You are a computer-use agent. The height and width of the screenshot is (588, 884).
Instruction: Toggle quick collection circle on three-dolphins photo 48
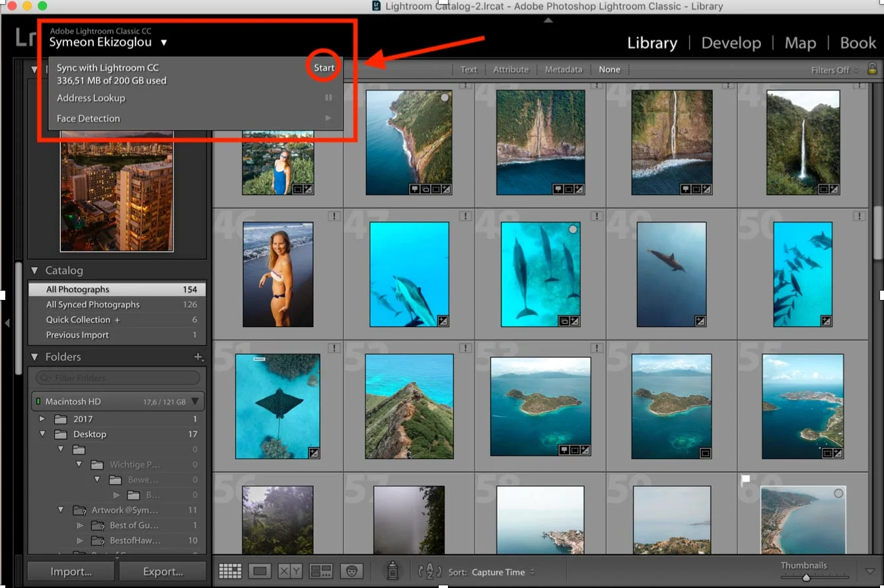573,229
